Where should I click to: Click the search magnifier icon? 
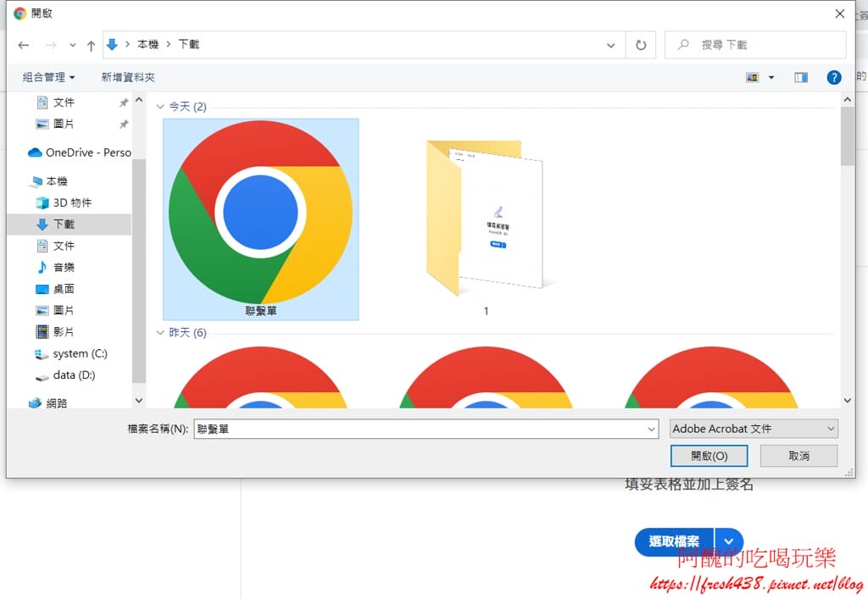pyautogui.click(x=684, y=44)
